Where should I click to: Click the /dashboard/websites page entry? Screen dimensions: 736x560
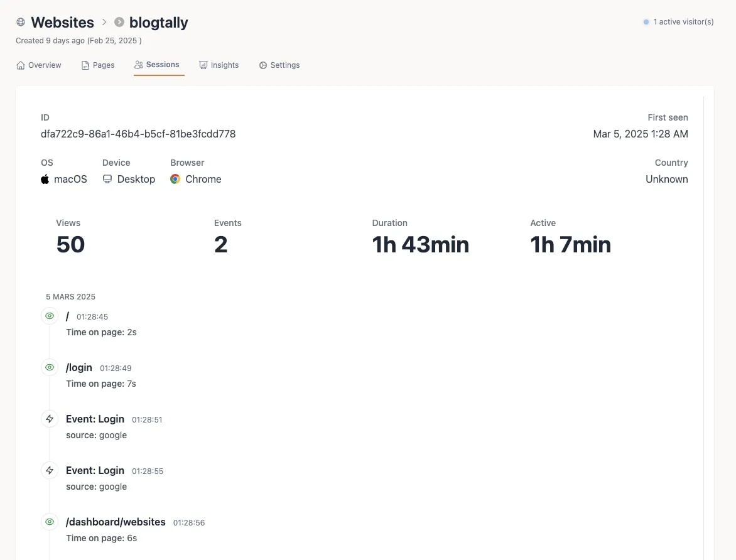[116, 522]
